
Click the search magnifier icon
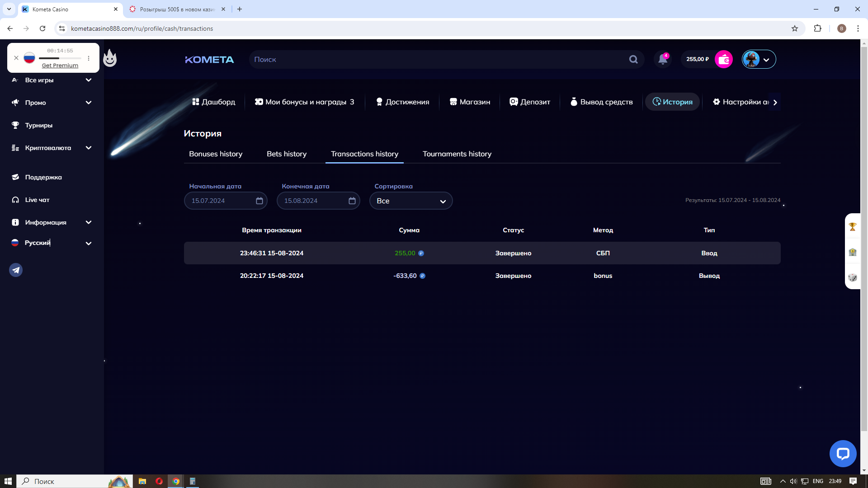tap(633, 59)
